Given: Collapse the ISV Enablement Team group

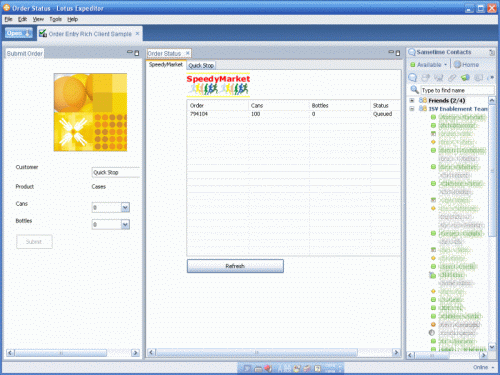Looking at the screenshot, I should 412,109.
